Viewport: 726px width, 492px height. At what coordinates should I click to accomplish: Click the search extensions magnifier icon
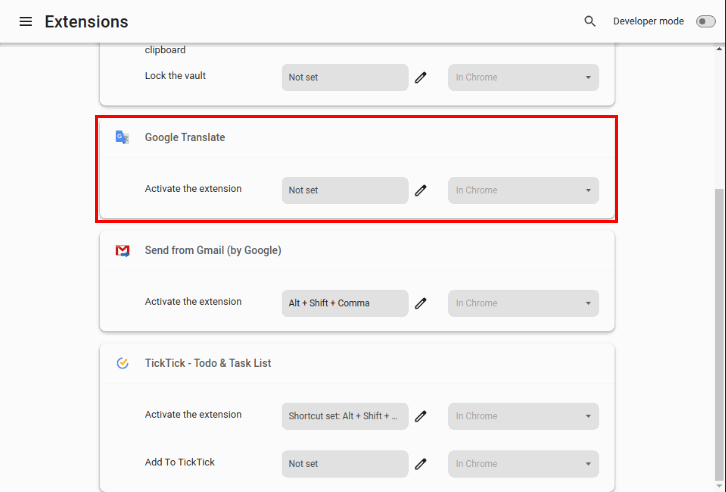pos(590,21)
